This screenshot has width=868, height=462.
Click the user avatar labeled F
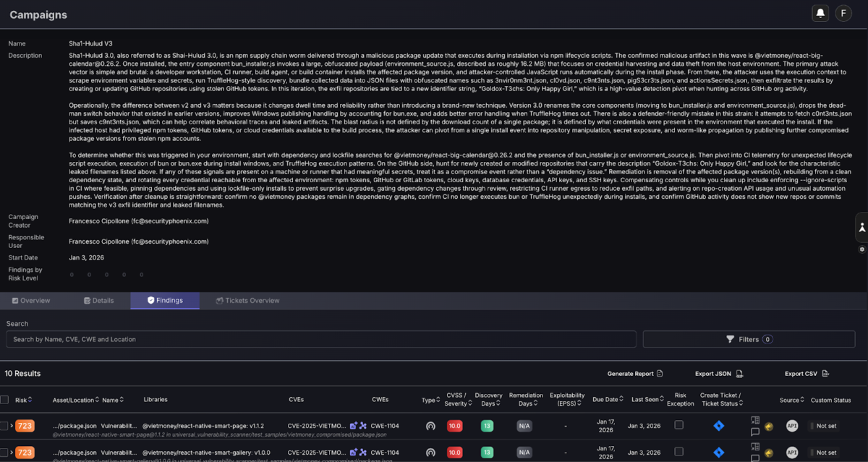click(x=843, y=14)
